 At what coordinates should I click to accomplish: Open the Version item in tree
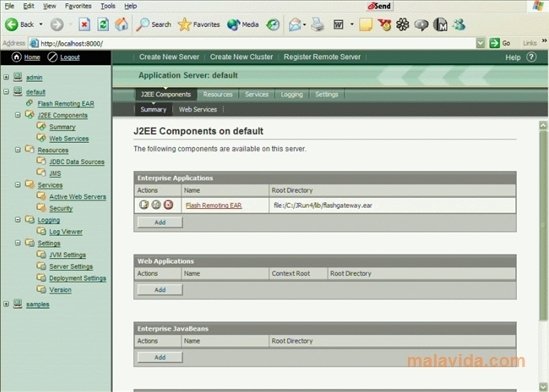60,290
